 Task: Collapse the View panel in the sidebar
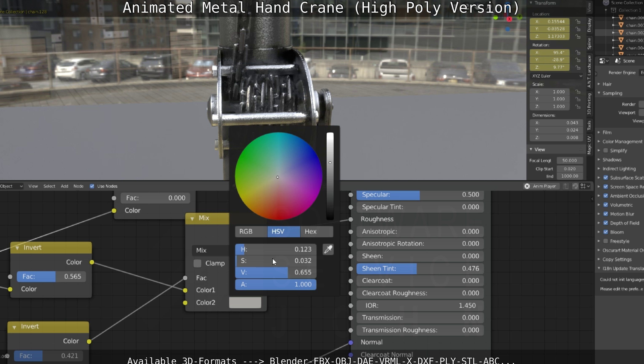531,149
